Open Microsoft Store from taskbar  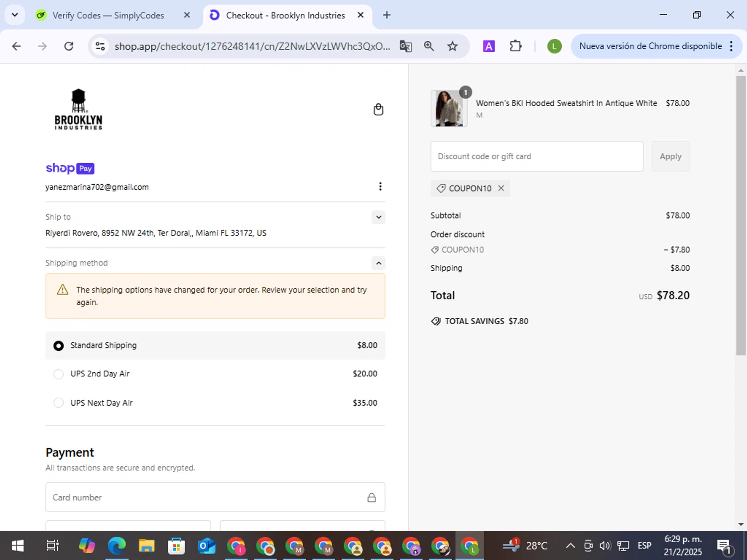[x=176, y=546]
